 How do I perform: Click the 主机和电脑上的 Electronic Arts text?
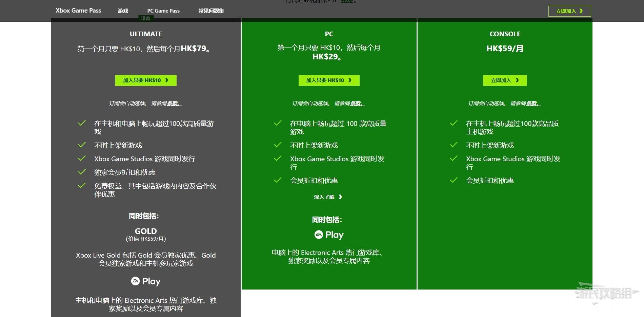tap(146, 304)
